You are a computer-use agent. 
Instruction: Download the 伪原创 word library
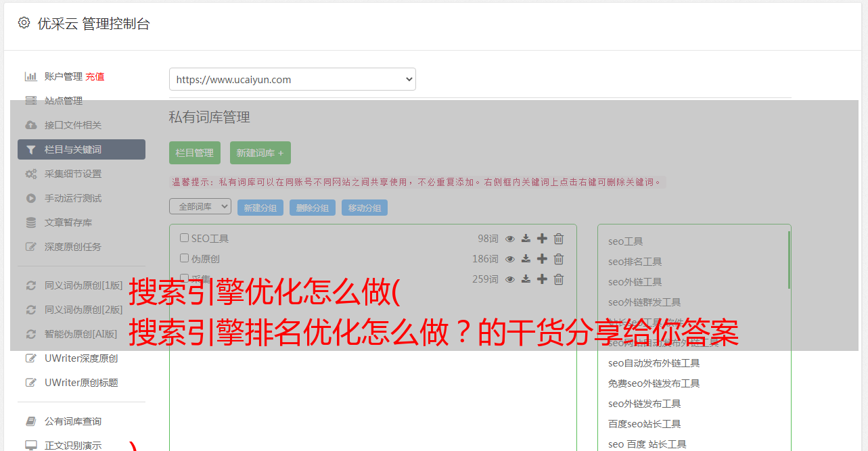526,259
